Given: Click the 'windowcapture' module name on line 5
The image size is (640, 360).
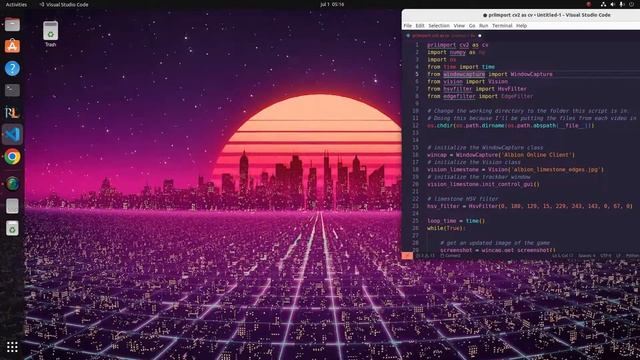Looking at the screenshot, I should pyautogui.click(x=464, y=74).
